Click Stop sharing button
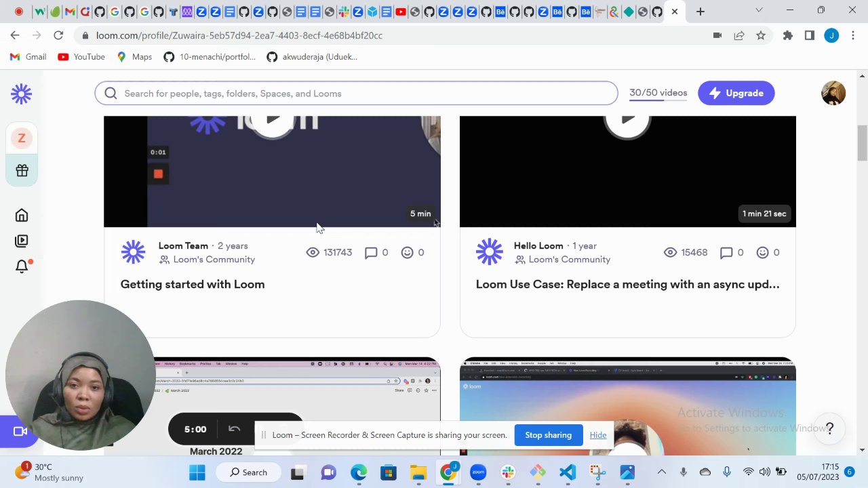Screen dimensions: 868x488 tap(549, 435)
